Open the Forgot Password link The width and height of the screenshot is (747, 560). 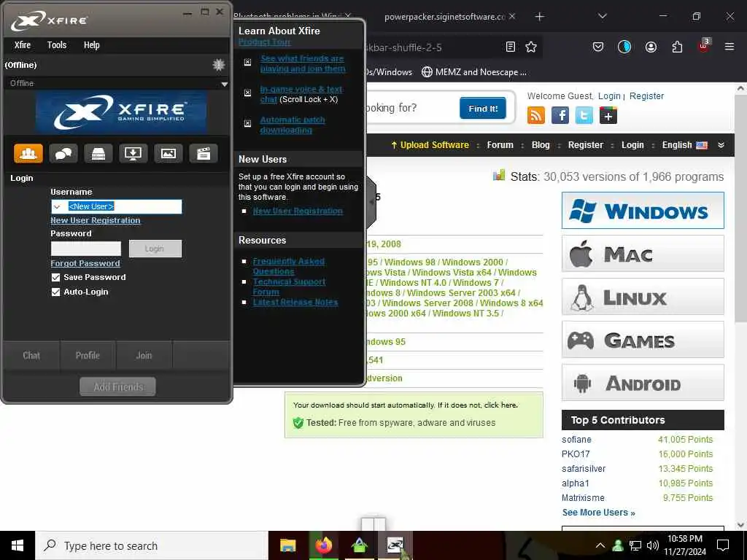point(85,263)
